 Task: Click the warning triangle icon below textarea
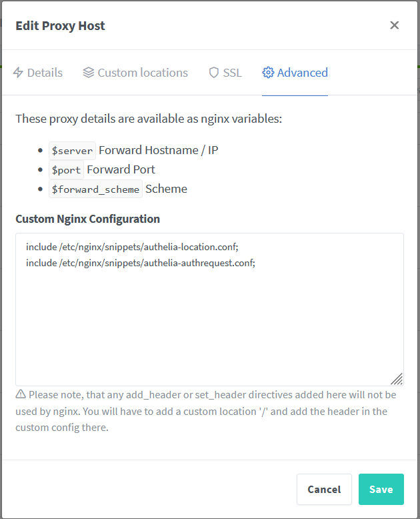tap(21, 394)
